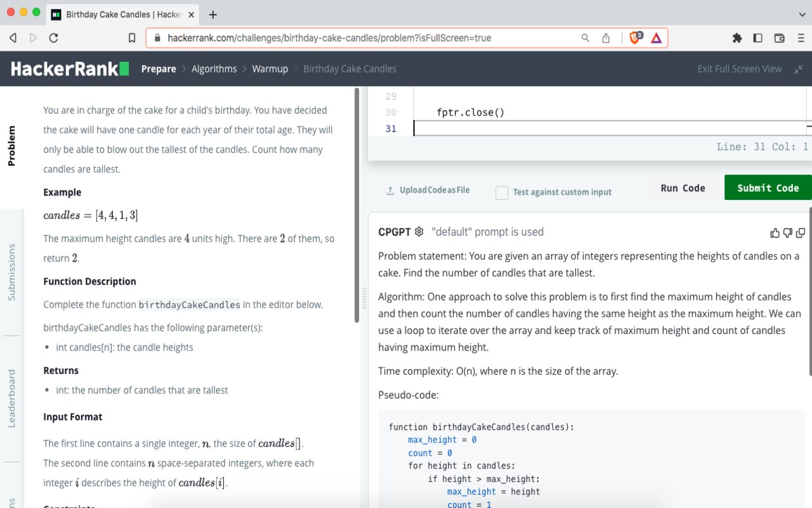The height and width of the screenshot is (508, 812).
Task: Expand the tab search chevron
Action: (802, 14)
